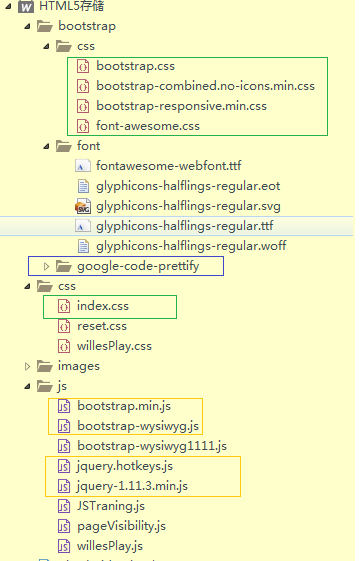This screenshot has height=561, width=360.
Task: Click the JS icon of JSTraning.js
Action: pos(64,507)
